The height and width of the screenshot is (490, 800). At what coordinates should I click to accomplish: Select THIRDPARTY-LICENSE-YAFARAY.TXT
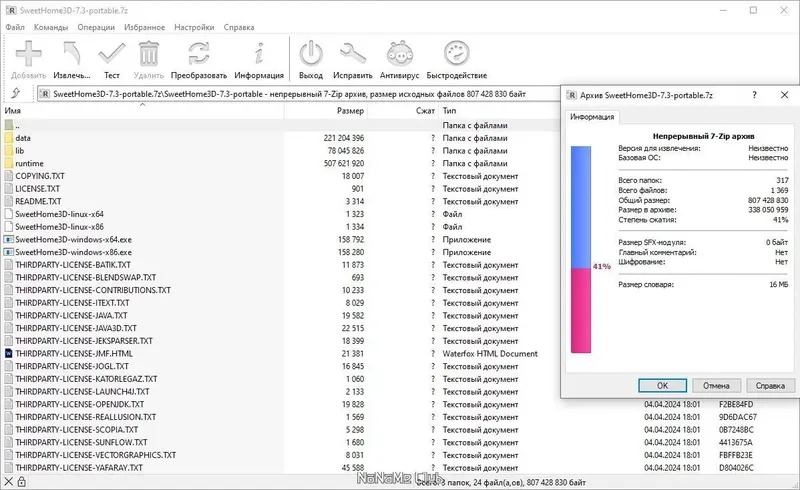79,468
